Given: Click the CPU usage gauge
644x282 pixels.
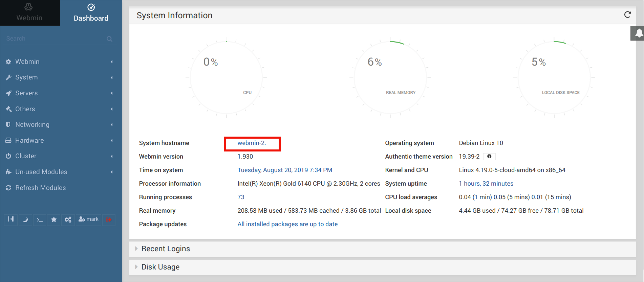Looking at the screenshot, I should click(x=226, y=77).
